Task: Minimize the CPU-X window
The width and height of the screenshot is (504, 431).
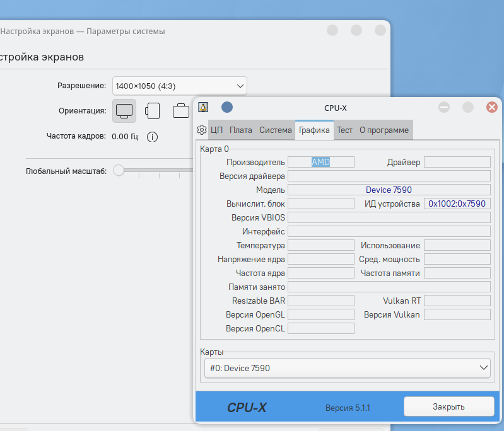Action: 444,107
